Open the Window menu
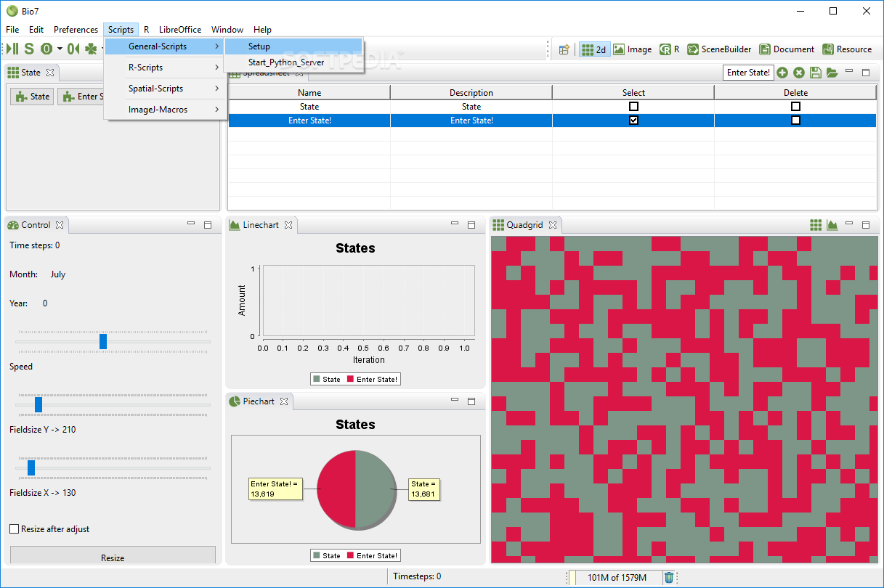Viewport: 884px width, 588px height. coord(227,30)
